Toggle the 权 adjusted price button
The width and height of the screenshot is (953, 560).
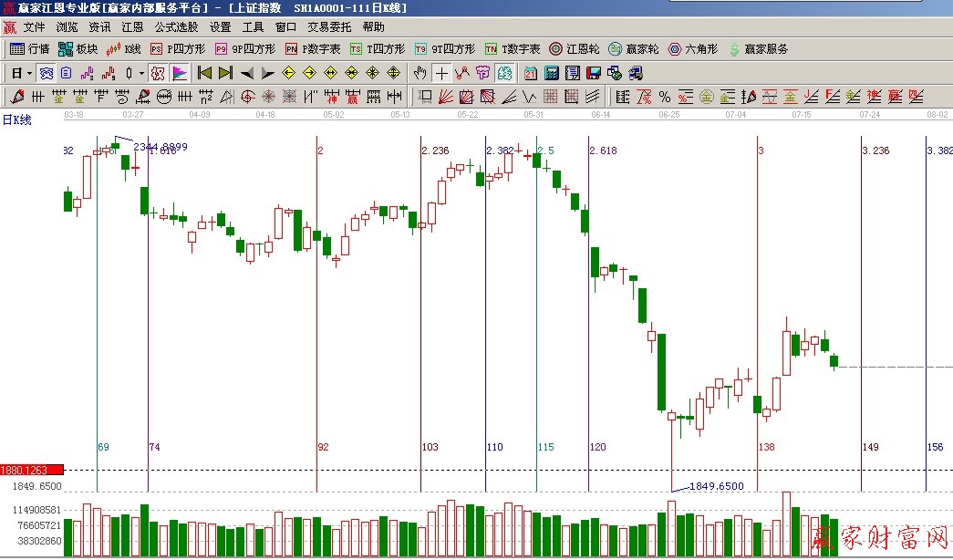(x=157, y=73)
